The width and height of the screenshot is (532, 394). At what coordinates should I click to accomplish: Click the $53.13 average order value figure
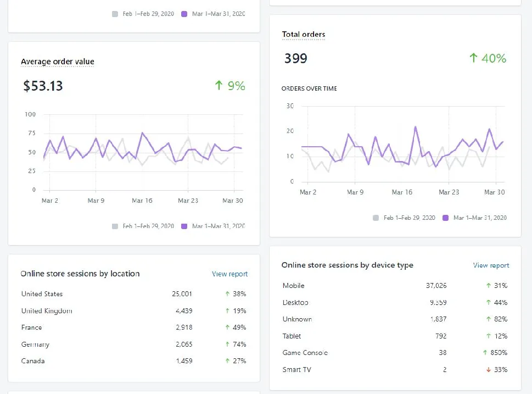tap(43, 86)
